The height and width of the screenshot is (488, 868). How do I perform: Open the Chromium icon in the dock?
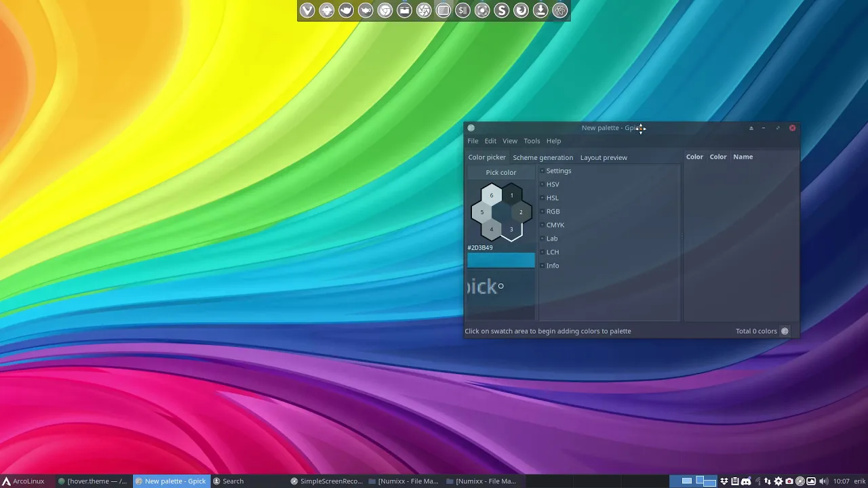pyautogui.click(x=385, y=10)
